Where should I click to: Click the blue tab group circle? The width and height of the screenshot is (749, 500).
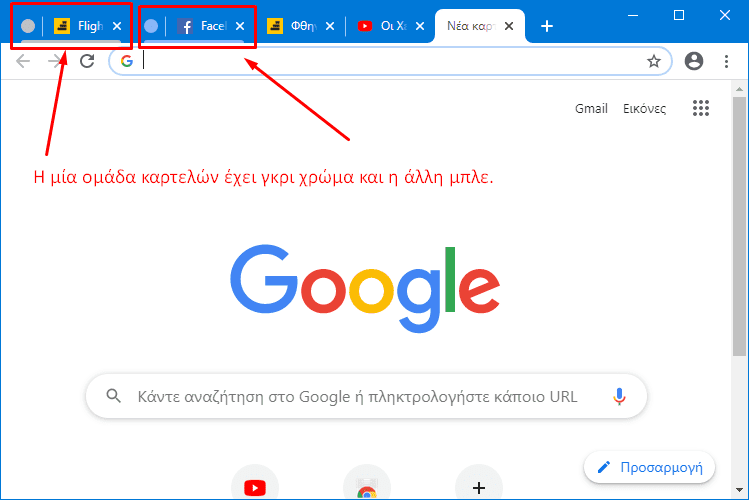point(151,26)
